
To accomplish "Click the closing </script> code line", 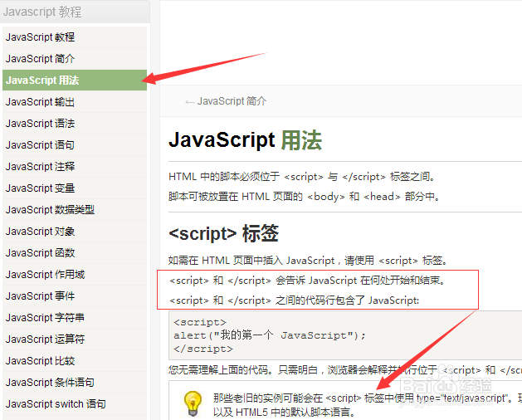I will click(203, 349).
